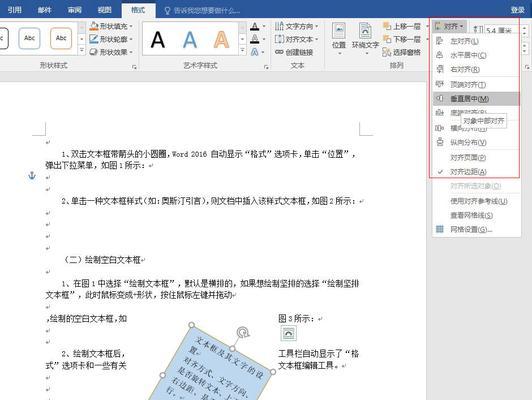The image size is (532, 400).
Task: Select the Format (格式) tab
Action: click(138, 10)
